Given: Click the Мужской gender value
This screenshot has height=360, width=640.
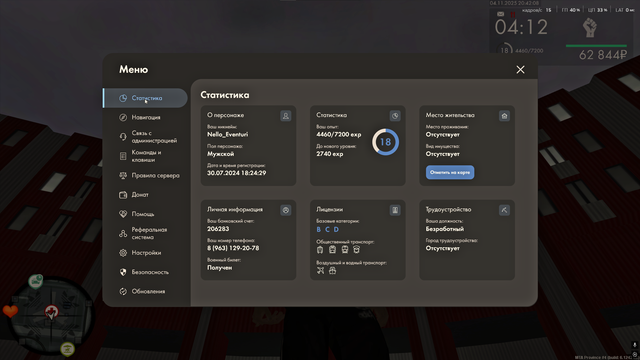Looking at the screenshot, I should click(x=220, y=154).
